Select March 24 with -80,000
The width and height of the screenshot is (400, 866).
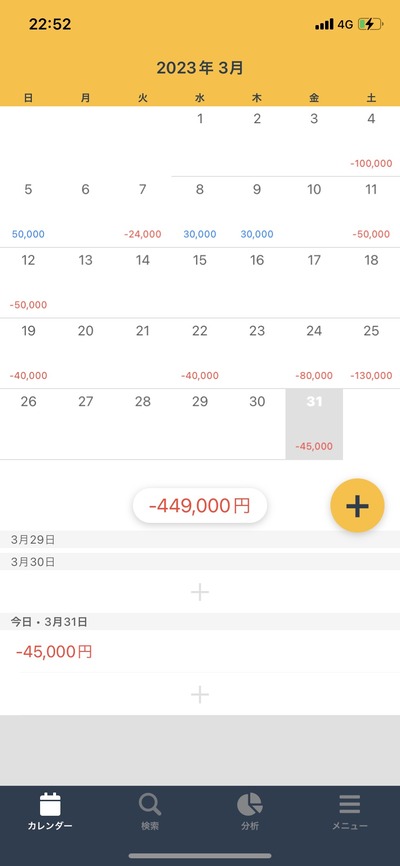click(314, 353)
